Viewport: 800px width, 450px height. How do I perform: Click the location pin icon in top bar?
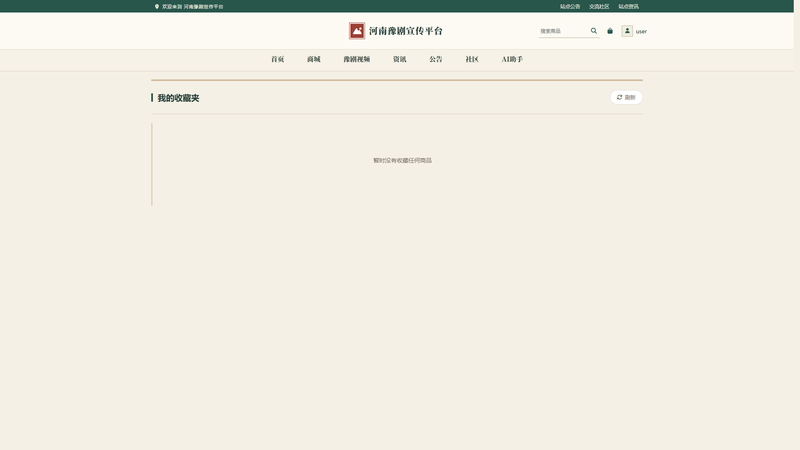[x=157, y=7]
